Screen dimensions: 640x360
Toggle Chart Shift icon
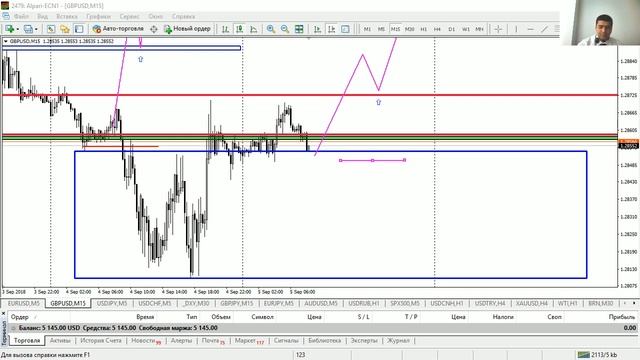point(331,29)
